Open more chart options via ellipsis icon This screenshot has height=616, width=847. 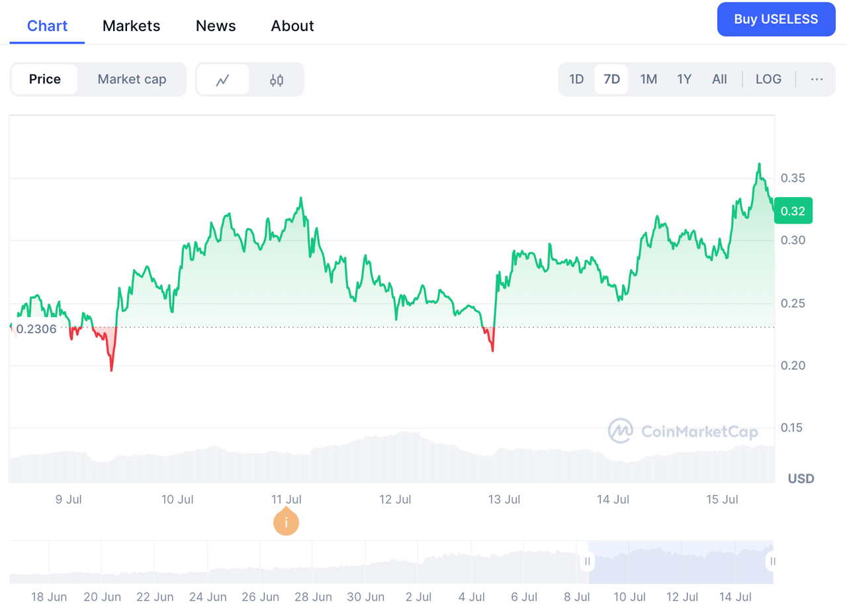click(x=817, y=79)
